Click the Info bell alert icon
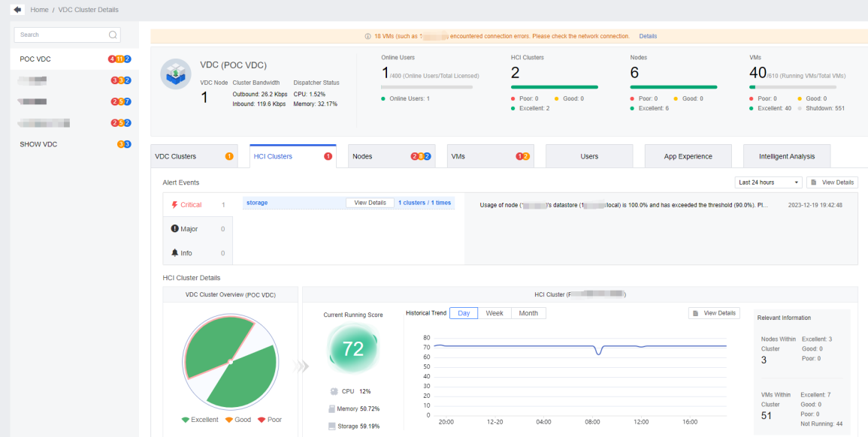Screen dimensions: 868x437 click(174, 253)
